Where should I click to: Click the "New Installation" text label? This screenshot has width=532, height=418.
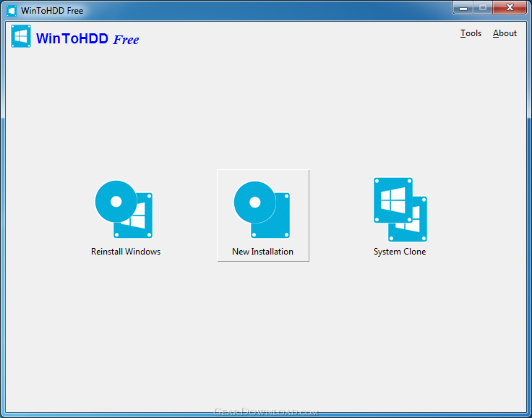click(x=262, y=252)
